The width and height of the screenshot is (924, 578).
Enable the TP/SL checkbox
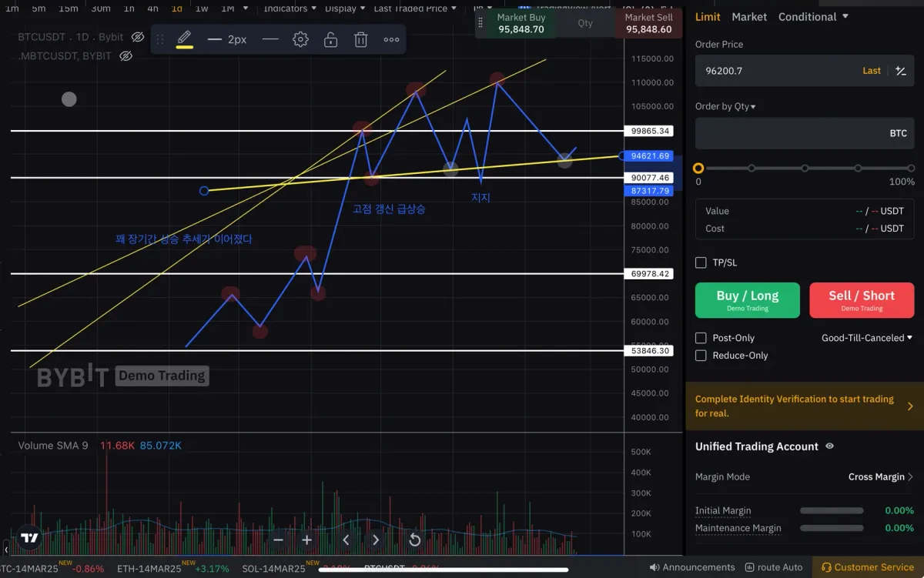(x=701, y=262)
